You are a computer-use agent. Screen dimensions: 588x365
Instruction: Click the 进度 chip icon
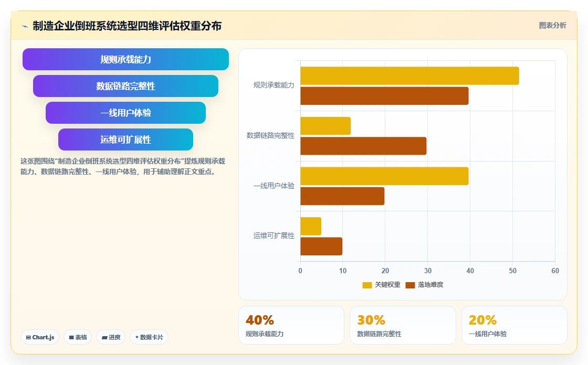104,338
